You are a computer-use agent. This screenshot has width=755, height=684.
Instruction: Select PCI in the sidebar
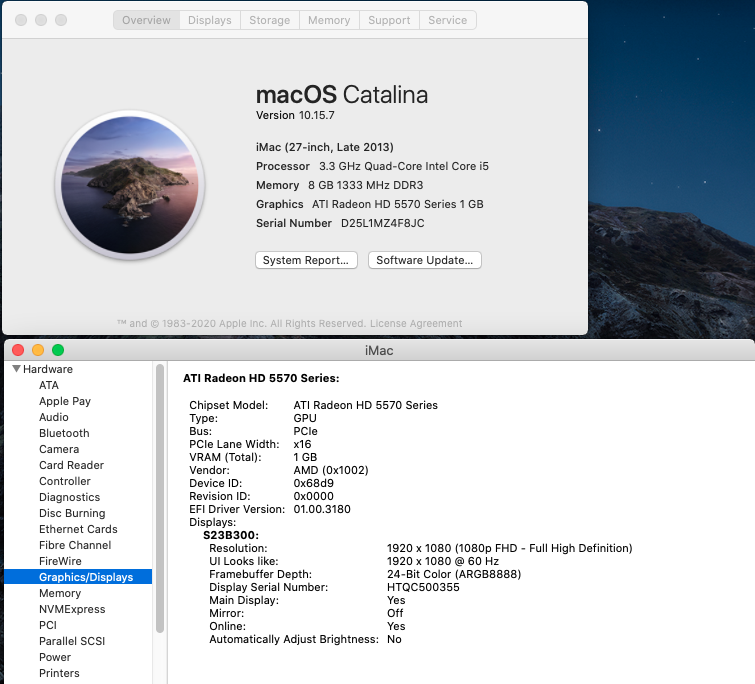[48, 625]
